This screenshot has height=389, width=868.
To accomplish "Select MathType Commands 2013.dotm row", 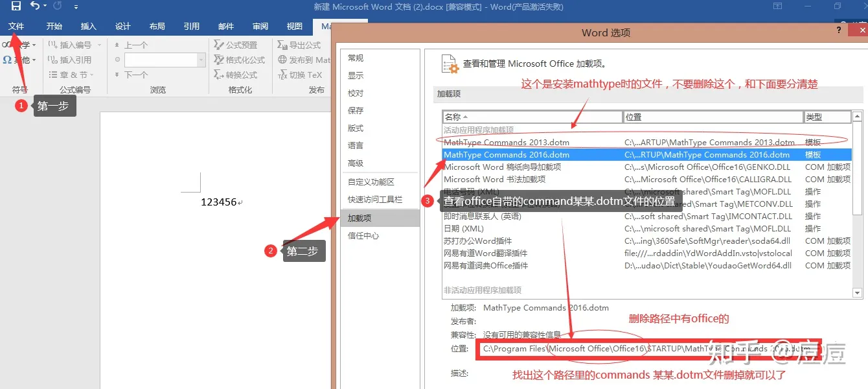I will click(646, 142).
